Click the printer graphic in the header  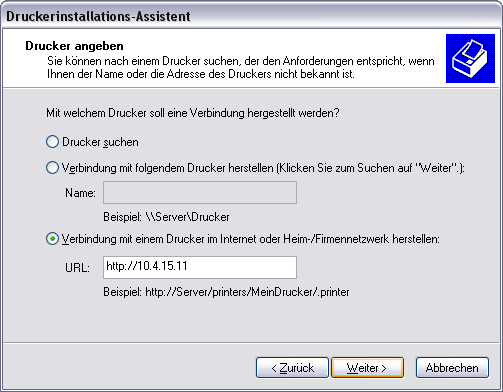coord(470,58)
